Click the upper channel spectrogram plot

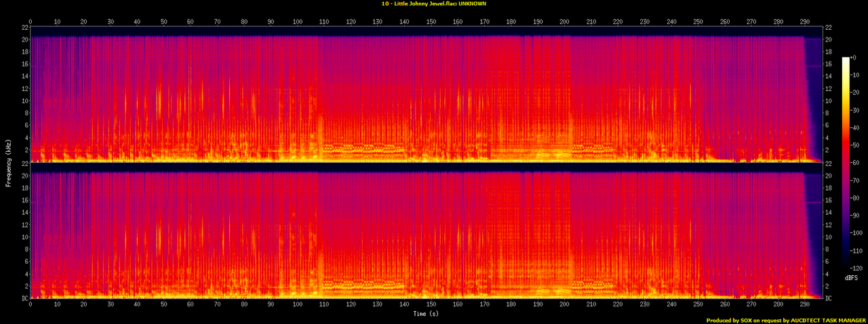point(426,94)
